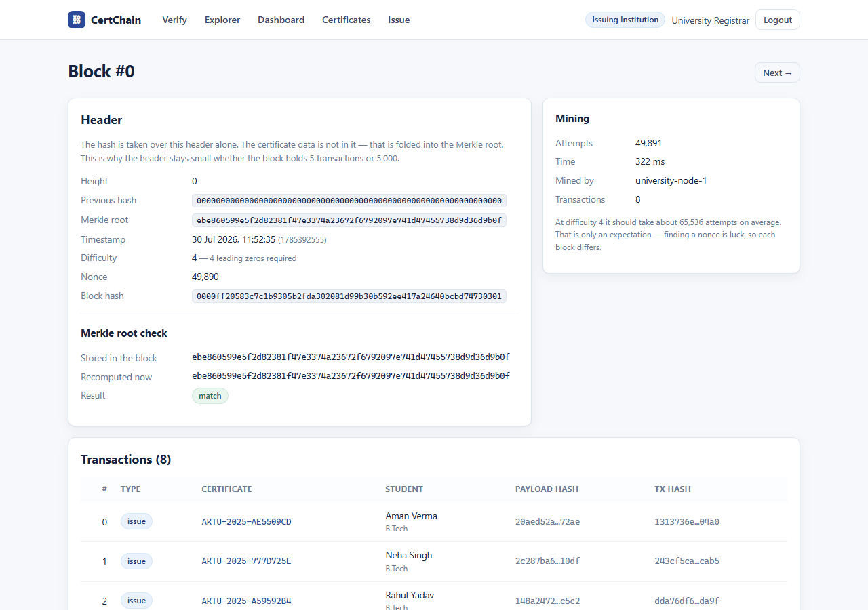Click the TYPE column header

pyautogui.click(x=131, y=489)
